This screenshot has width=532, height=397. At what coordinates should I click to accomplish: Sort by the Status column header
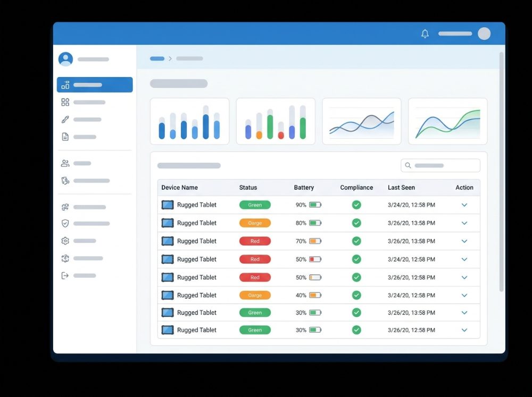pos(248,188)
